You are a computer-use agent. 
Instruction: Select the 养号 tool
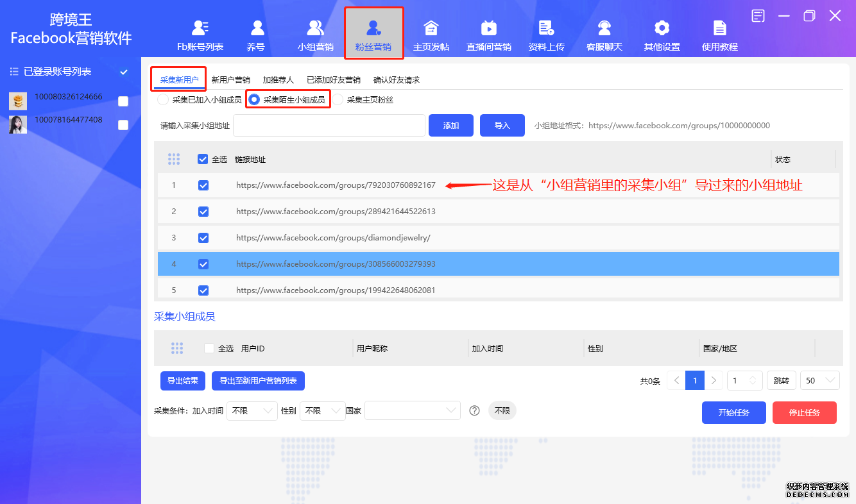click(256, 33)
